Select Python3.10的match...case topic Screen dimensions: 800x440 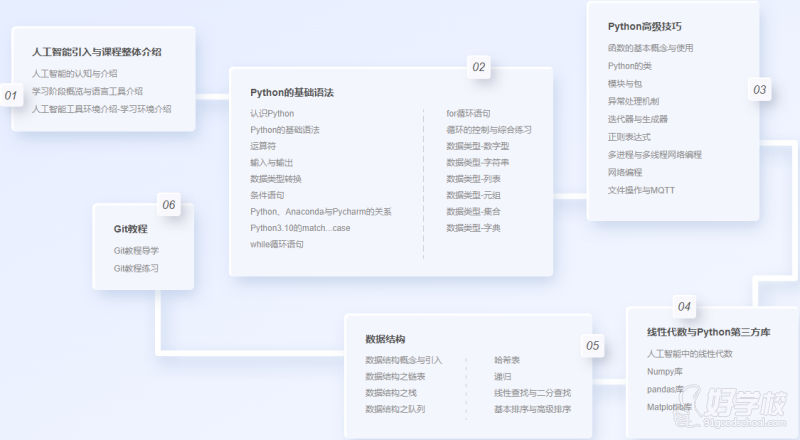pos(300,228)
